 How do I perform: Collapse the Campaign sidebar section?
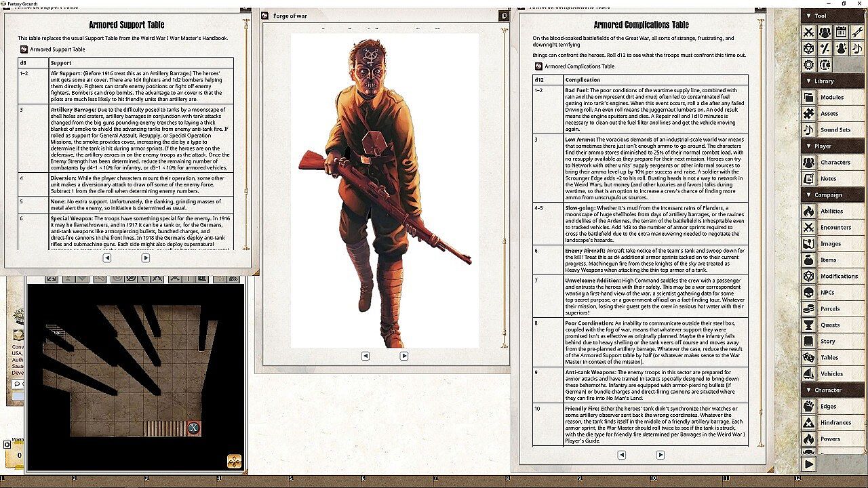(x=833, y=195)
